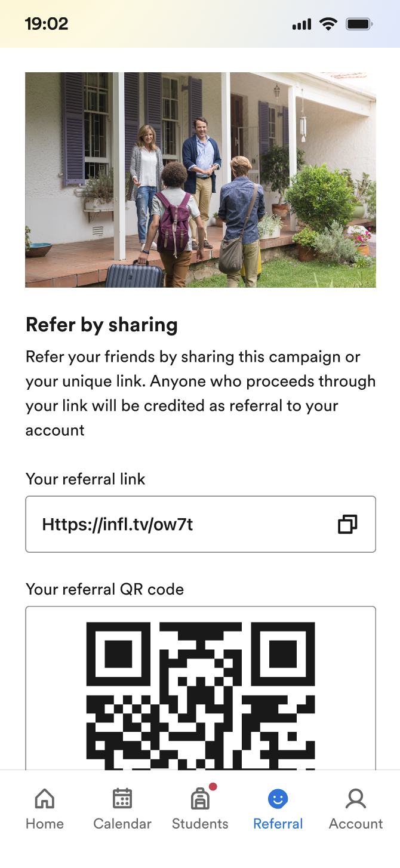Open the Students tab label
Screen dimensions: 400x868
pos(200,824)
